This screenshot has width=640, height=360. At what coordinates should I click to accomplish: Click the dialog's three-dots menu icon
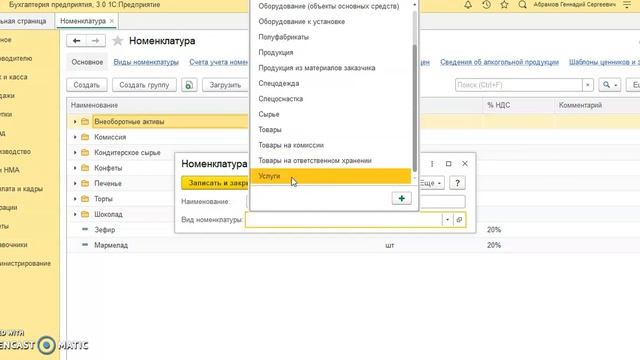click(432, 164)
